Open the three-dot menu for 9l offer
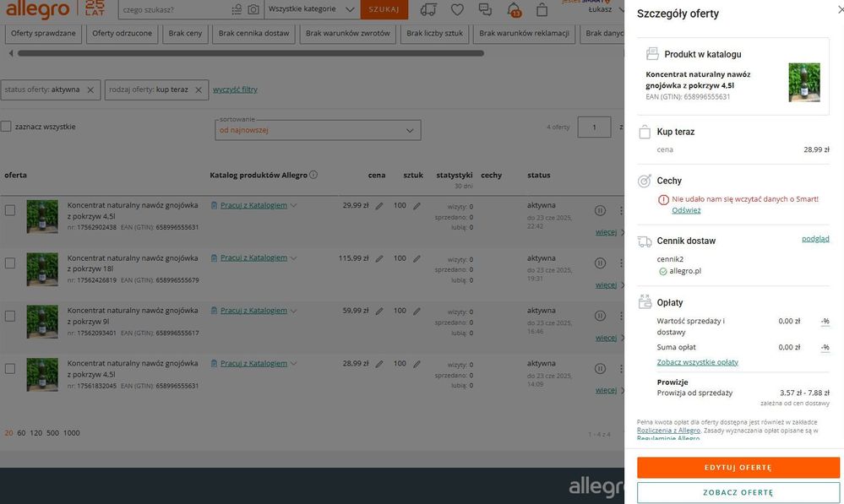The width and height of the screenshot is (844, 504). [x=621, y=316]
